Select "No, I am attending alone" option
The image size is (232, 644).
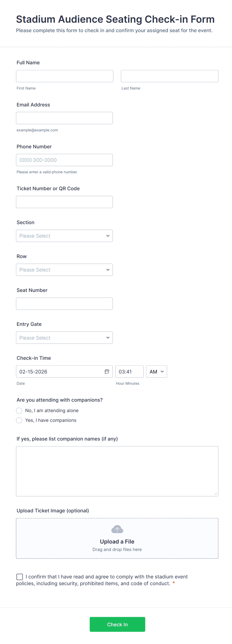point(19,410)
